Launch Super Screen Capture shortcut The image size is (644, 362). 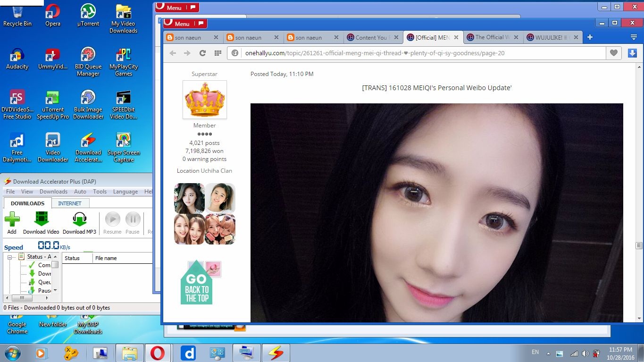coord(124,148)
